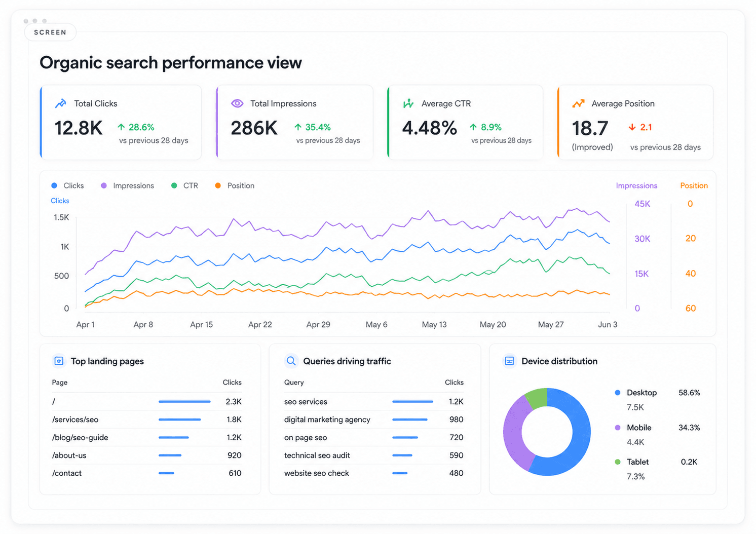Click the Impressions axis title

(636, 185)
